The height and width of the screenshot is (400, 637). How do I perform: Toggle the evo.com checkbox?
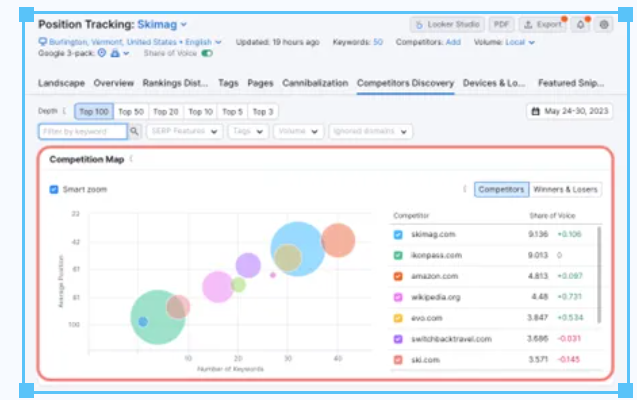(x=398, y=318)
